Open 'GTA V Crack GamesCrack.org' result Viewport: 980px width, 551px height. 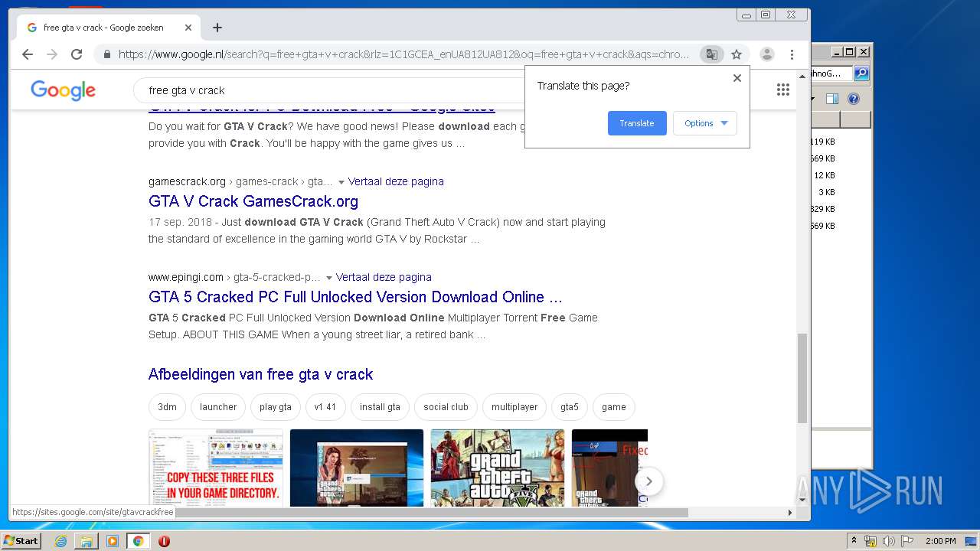coord(253,201)
